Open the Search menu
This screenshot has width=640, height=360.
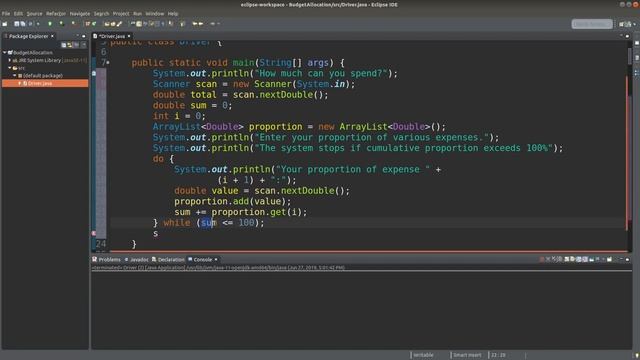(102, 13)
